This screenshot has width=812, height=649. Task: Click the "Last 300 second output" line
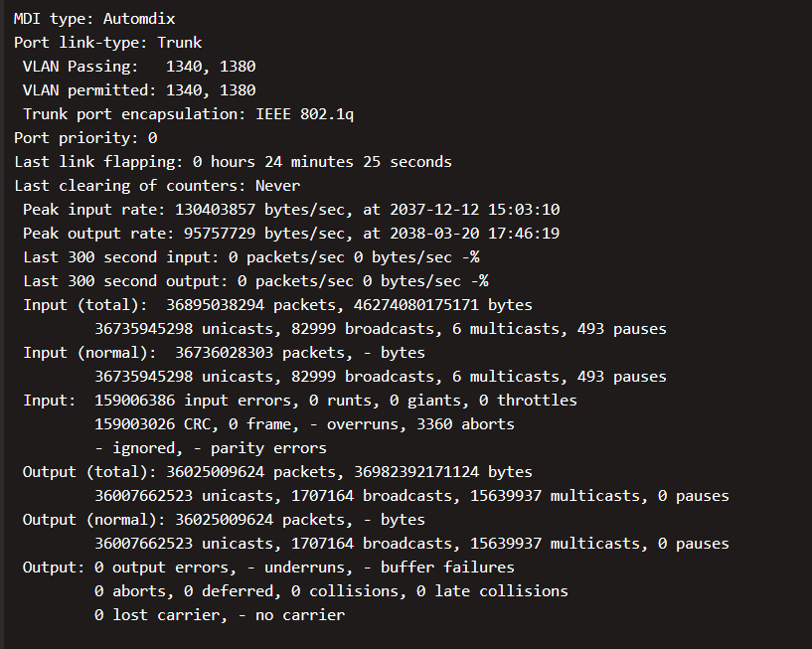point(255,281)
